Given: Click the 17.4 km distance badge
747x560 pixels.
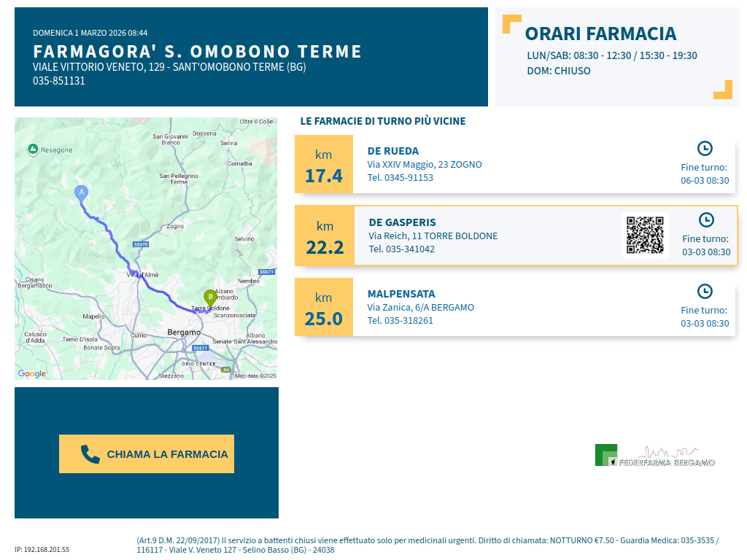Looking at the screenshot, I should (323, 165).
